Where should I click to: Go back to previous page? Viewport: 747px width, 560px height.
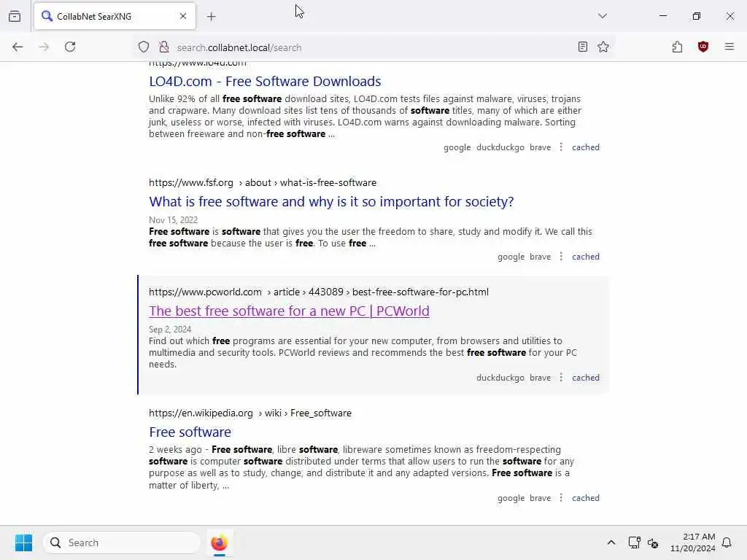pos(18,47)
